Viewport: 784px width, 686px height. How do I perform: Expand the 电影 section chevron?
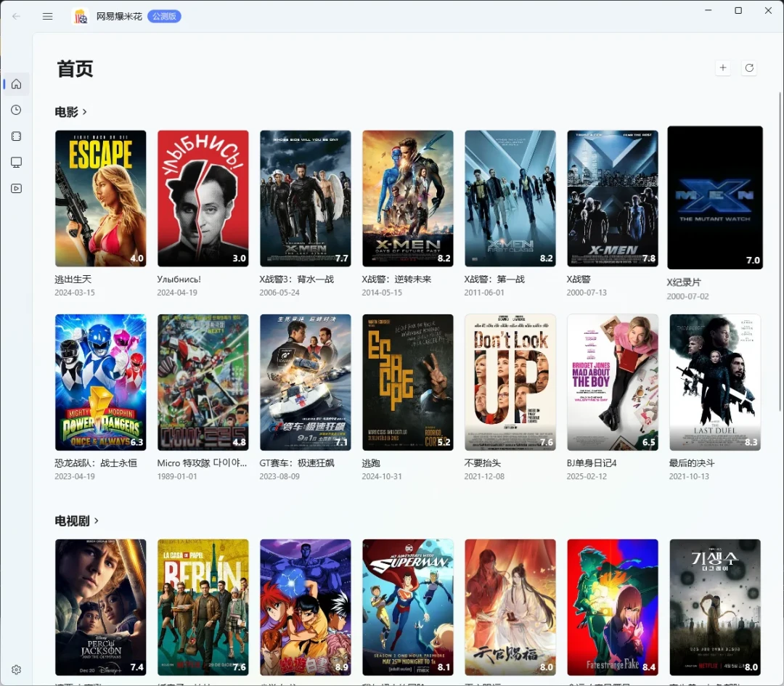pyautogui.click(x=84, y=112)
